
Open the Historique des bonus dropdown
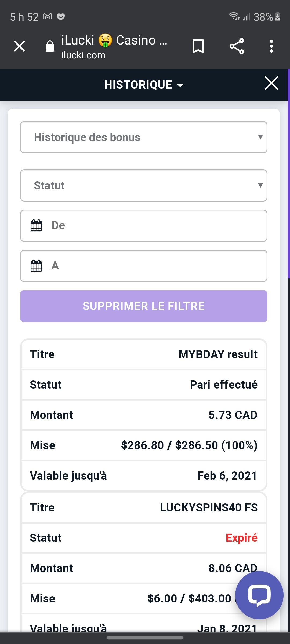[144, 137]
